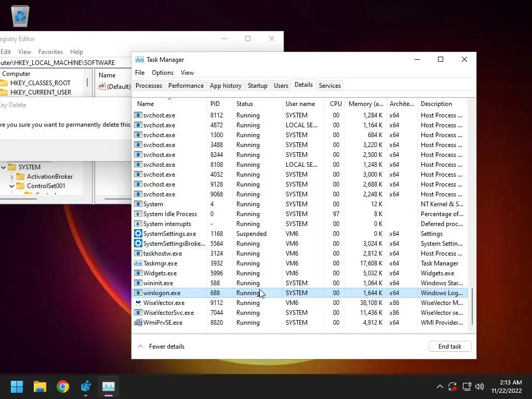Collapse the ControlSet001 registry key
Image resolution: width=532 pixels, height=399 pixels.
click(x=11, y=186)
